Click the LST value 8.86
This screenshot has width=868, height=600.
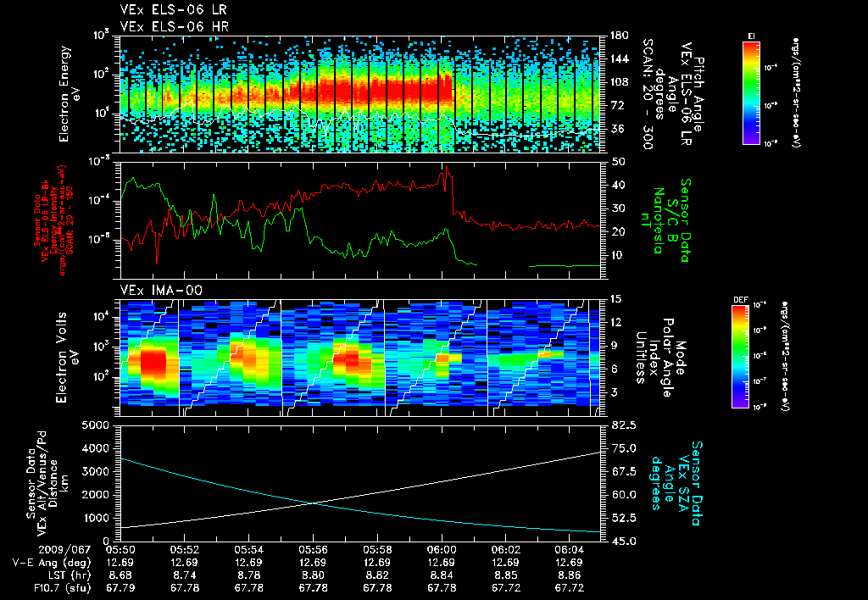(x=570, y=575)
